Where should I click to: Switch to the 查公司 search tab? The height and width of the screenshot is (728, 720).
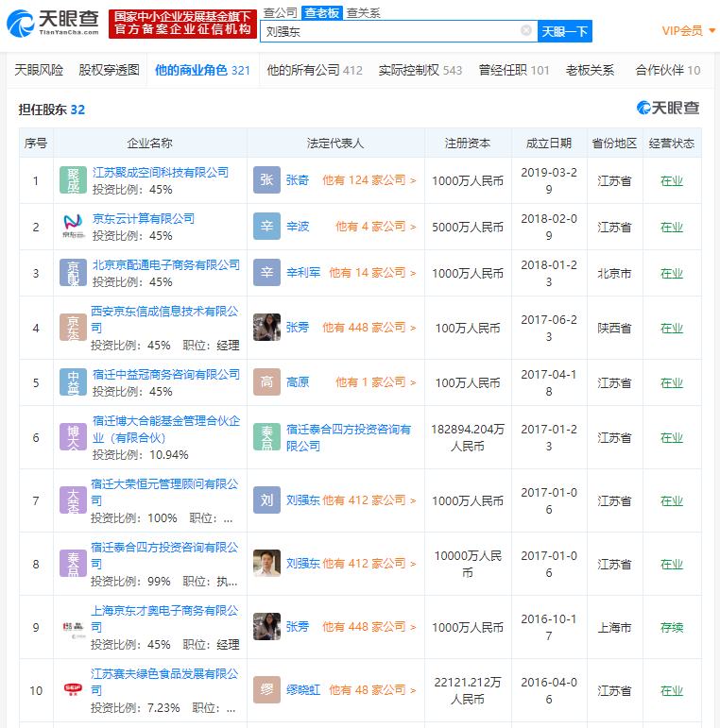click(x=280, y=12)
